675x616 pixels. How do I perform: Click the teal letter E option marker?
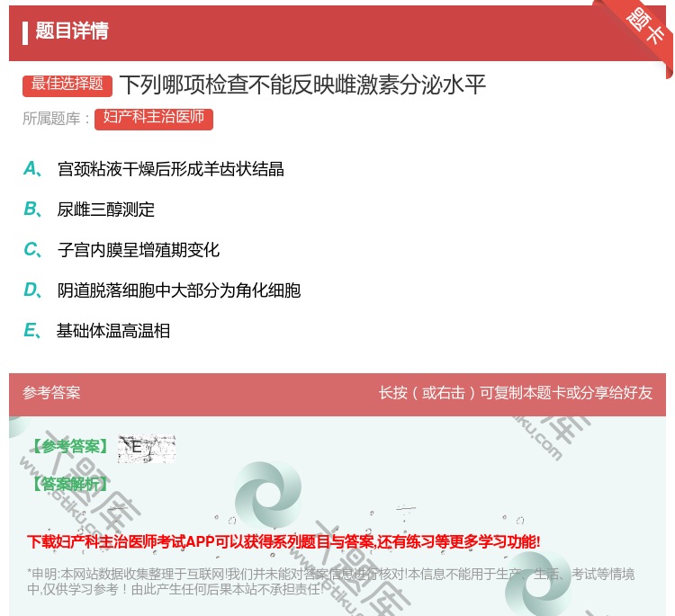[32, 331]
